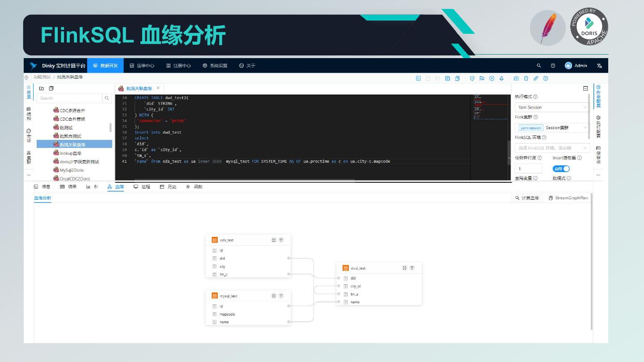Open the 结构 left sidebar panel
The width and height of the screenshot is (644, 362).
[29, 113]
